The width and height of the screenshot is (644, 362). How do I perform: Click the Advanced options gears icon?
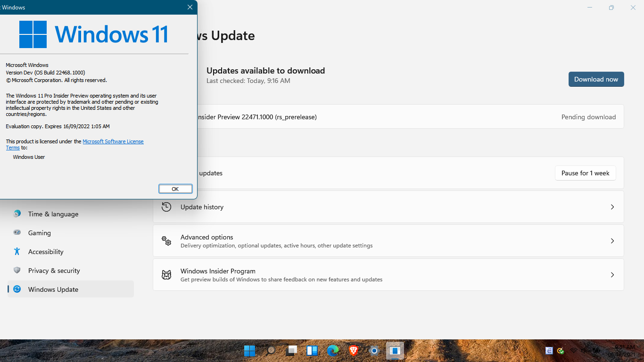pos(166,241)
